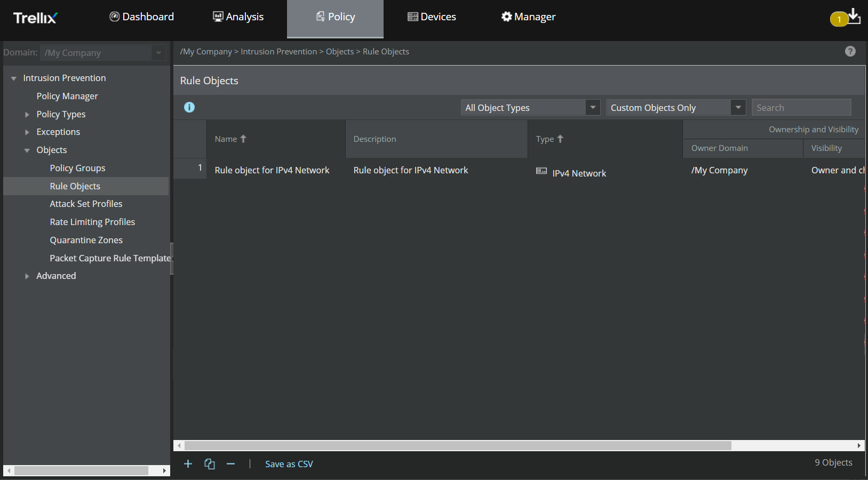This screenshot has height=480, width=868.
Task: Open the download notifications icon
Action: click(x=854, y=15)
